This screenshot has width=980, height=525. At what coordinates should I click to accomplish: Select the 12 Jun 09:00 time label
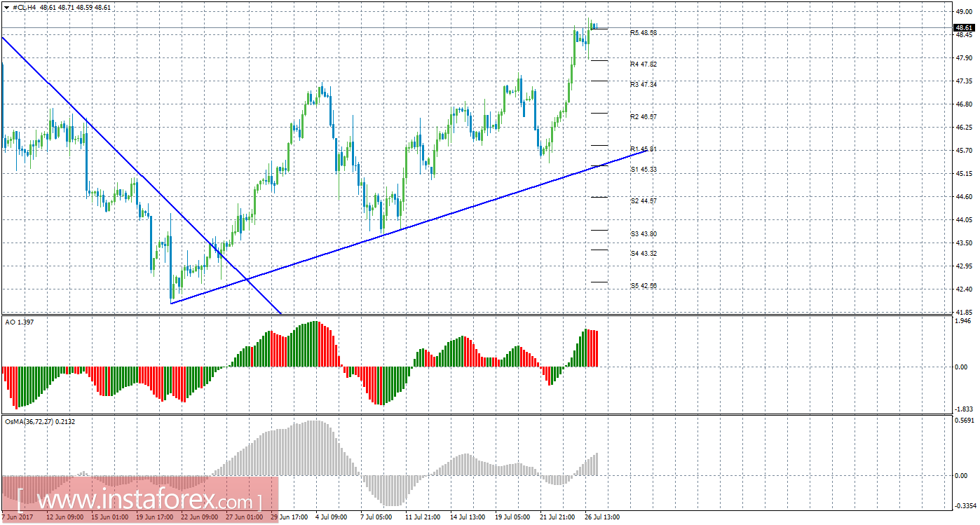click(x=64, y=518)
